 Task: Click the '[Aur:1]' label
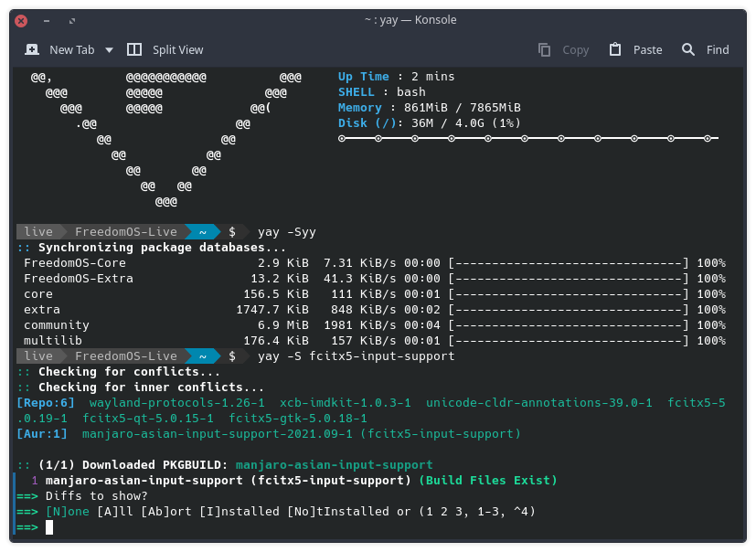pyautogui.click(x=42, y=434)
